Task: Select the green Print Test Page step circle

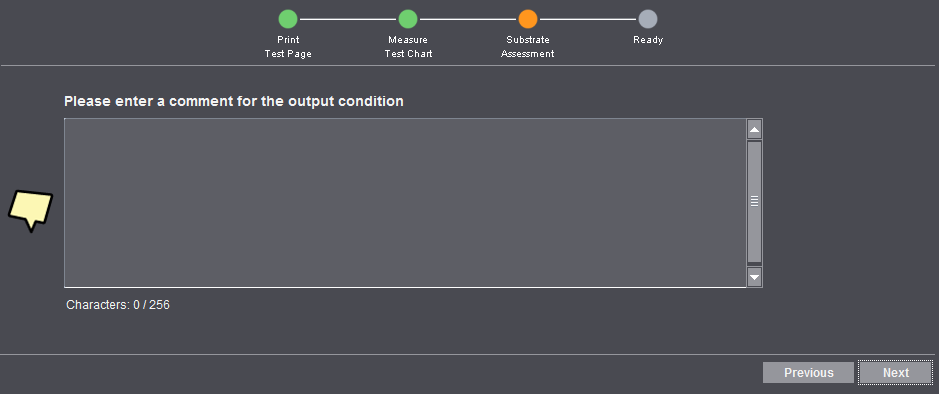Action: [288, 19]
